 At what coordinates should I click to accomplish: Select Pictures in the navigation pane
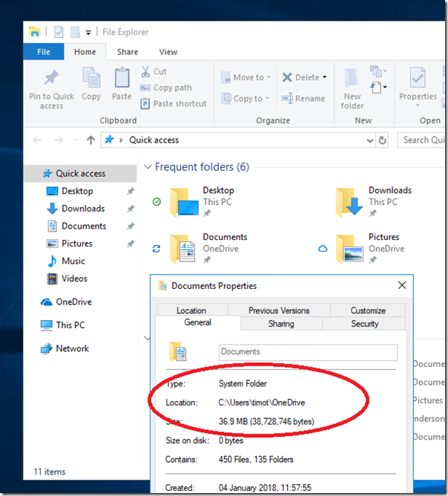(x=77, y=244)
